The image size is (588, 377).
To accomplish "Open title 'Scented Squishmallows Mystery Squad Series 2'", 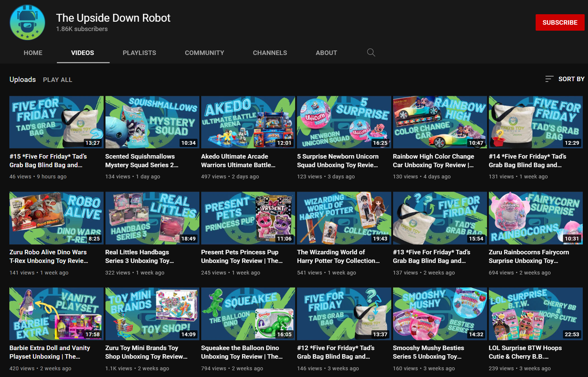I will point(142,160).
